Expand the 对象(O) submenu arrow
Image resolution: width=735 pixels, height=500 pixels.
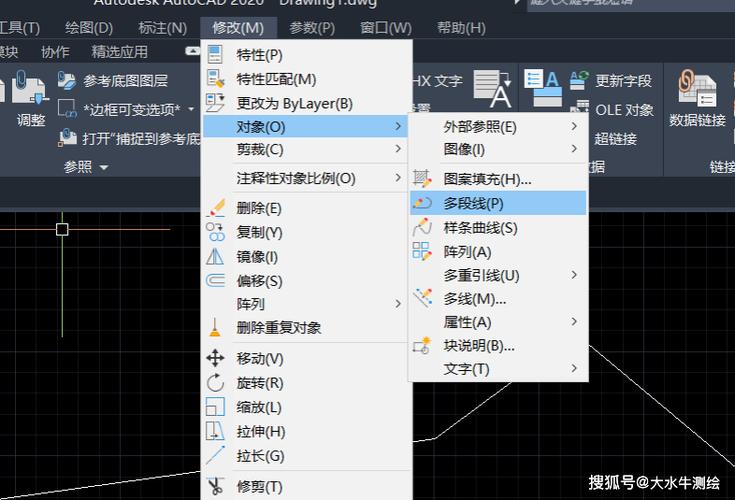pyautogui.click(x=398, y=126)
